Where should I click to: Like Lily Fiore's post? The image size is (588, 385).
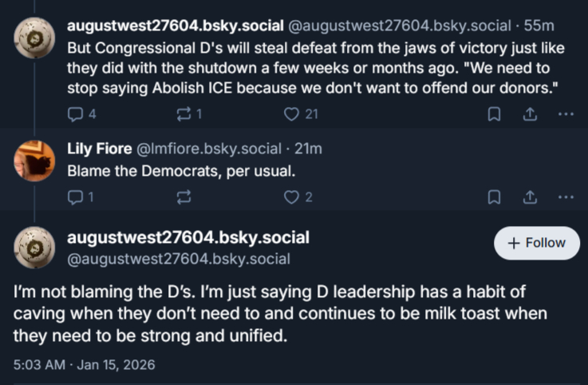[x=291, y=196]
